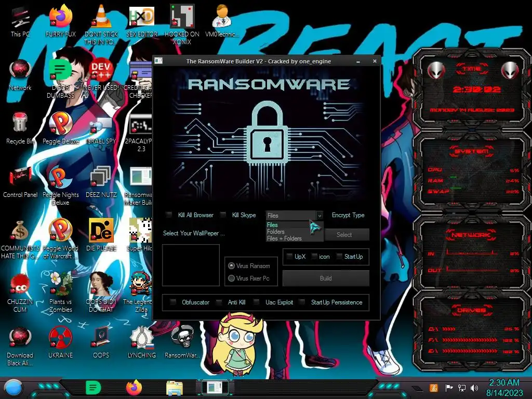
Task: Enable the Uac Exploit checkbox
Action: click(257, 302)
